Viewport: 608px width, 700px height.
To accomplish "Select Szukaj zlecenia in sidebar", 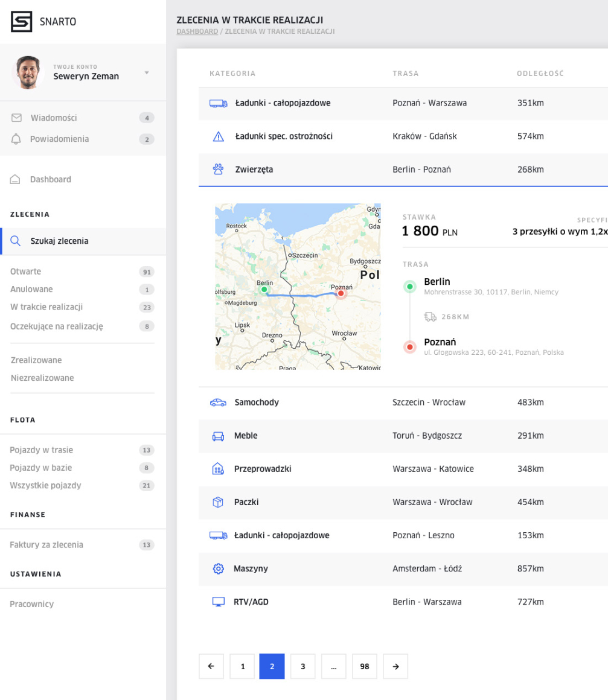I will point(59,241).
